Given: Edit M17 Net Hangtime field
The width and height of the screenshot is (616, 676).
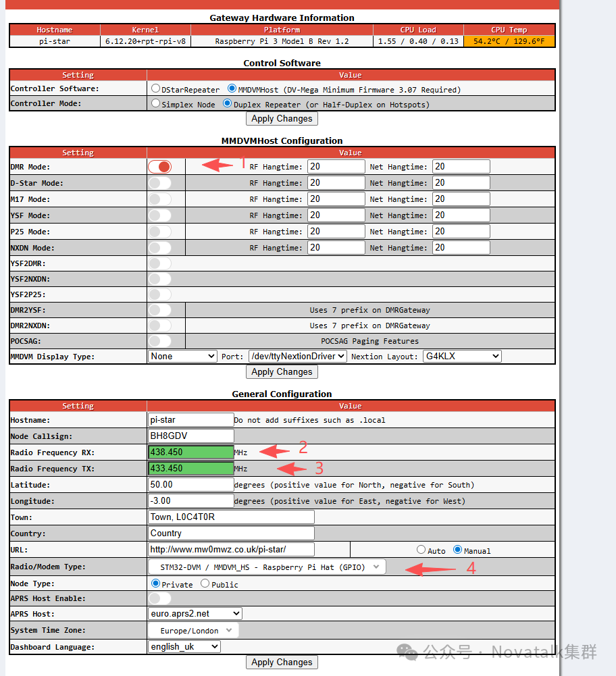Looking at the screenshot, I should point(461,199).
